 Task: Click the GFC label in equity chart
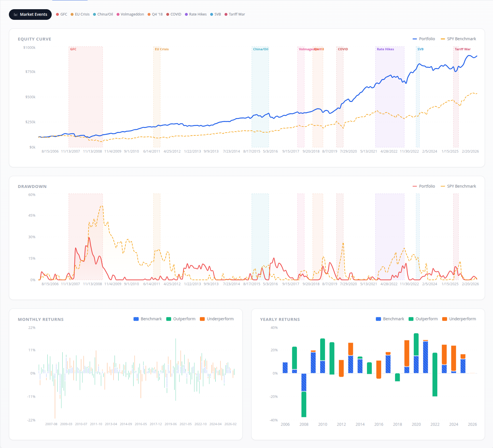point(73,49)
